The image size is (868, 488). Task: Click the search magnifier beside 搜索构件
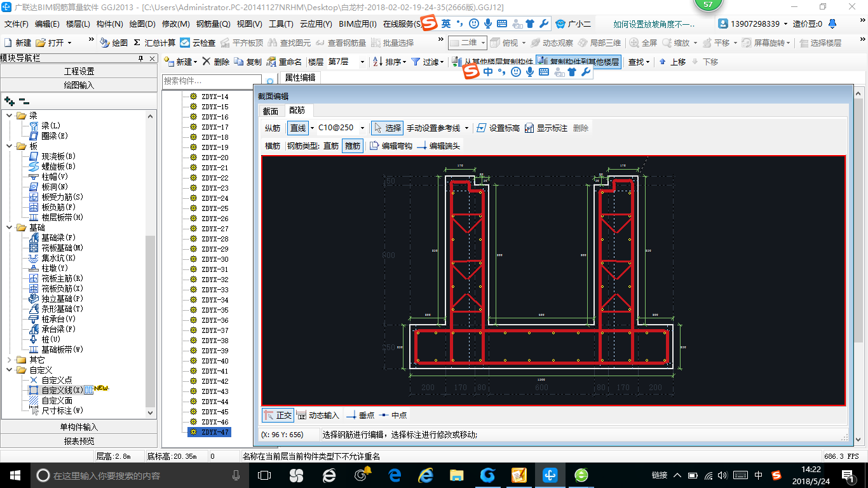click(270, 81)
